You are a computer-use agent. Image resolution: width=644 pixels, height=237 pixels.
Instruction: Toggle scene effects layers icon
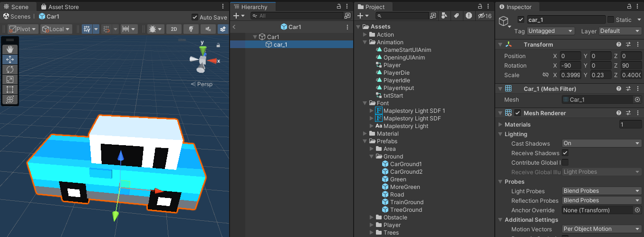click(223, 29)
